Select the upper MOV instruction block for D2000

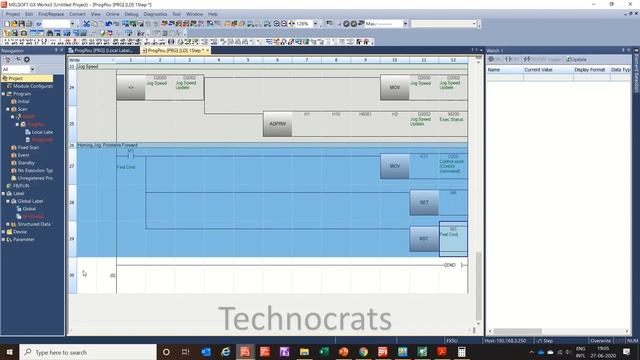[x=395, y=87]
